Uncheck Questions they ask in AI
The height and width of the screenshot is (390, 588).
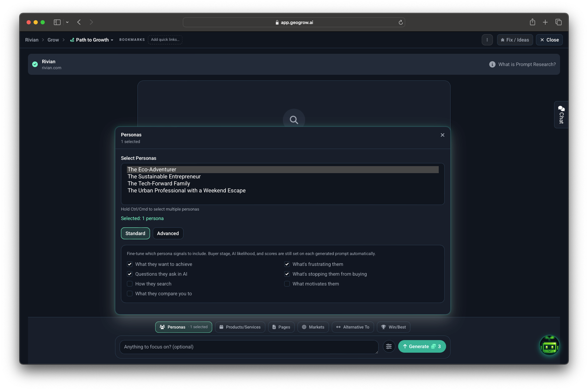(x=130, y=274)
